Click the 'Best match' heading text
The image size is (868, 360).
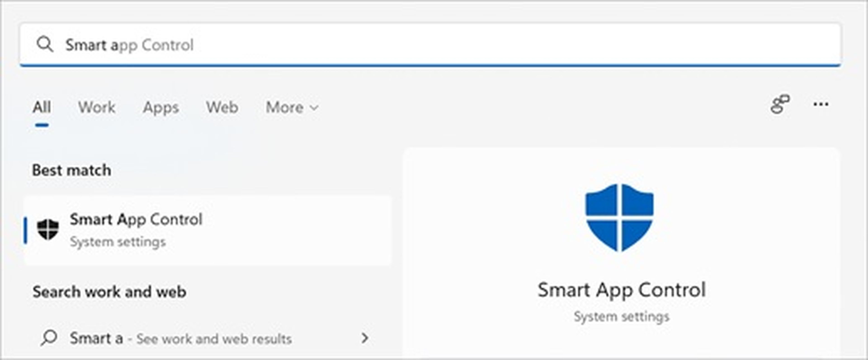pyautogui.click(x=71, y=170)
